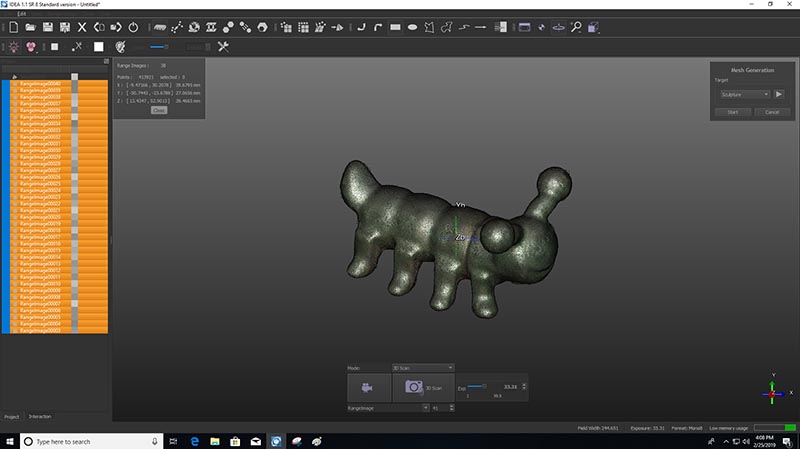Viewport: 800px width, 449px height.
Task: Adjust the Exp exposure slider
Action: pos(477,387)
